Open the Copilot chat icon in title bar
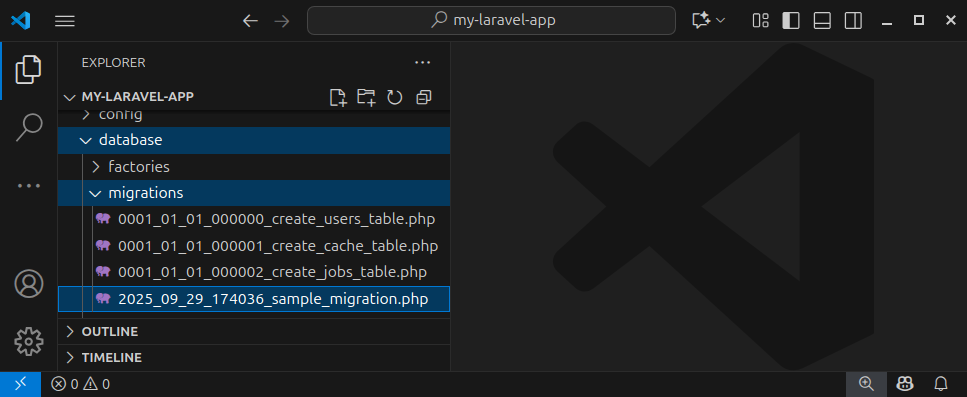The width and height of the screenshot is (967, 397). pos(701,21)
